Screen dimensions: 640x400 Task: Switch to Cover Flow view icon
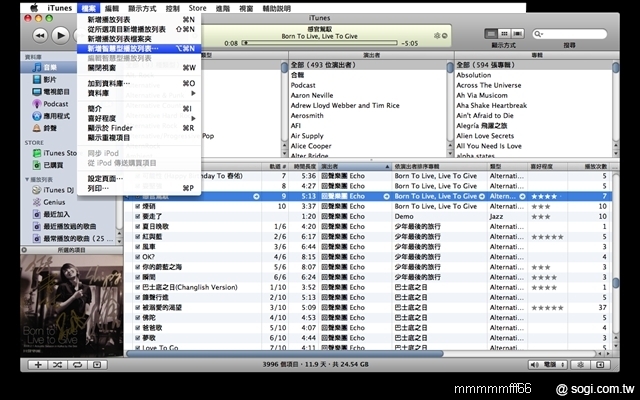[x=517, y=33]
